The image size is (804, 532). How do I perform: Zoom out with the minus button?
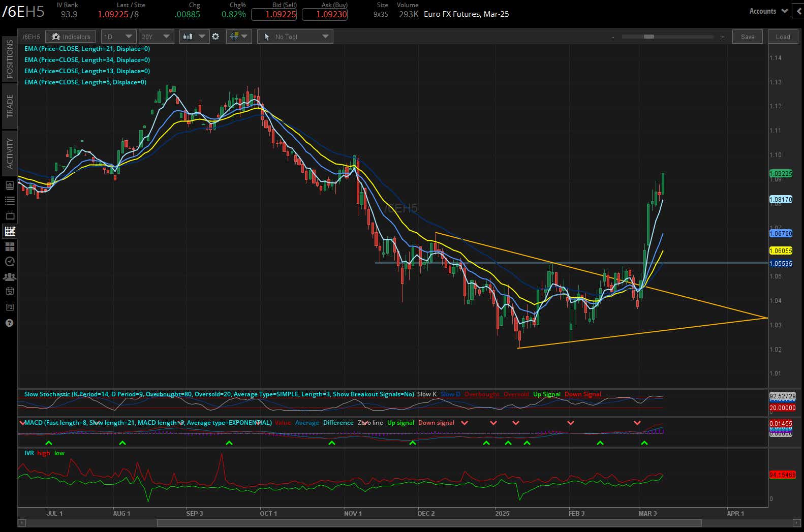(613, 37)
